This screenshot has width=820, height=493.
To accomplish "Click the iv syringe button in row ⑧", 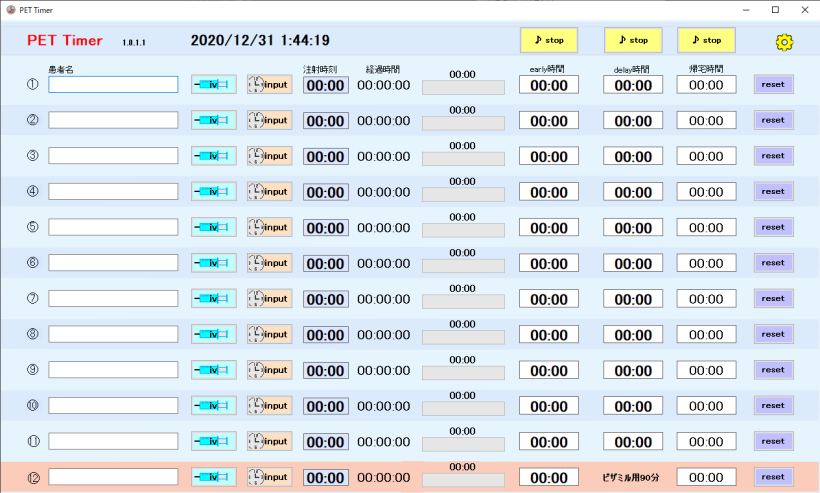I will click(213, 334).
